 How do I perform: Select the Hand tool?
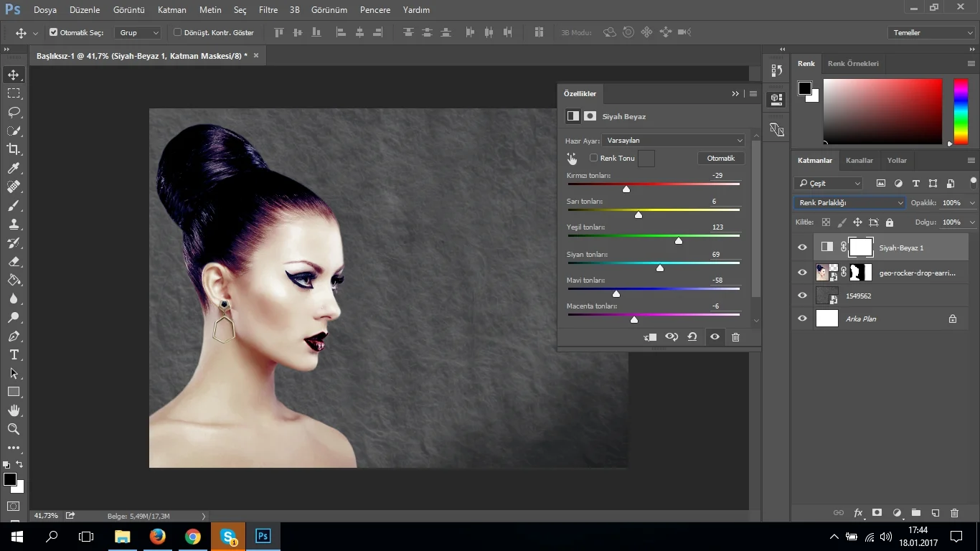tap(14, 410)
